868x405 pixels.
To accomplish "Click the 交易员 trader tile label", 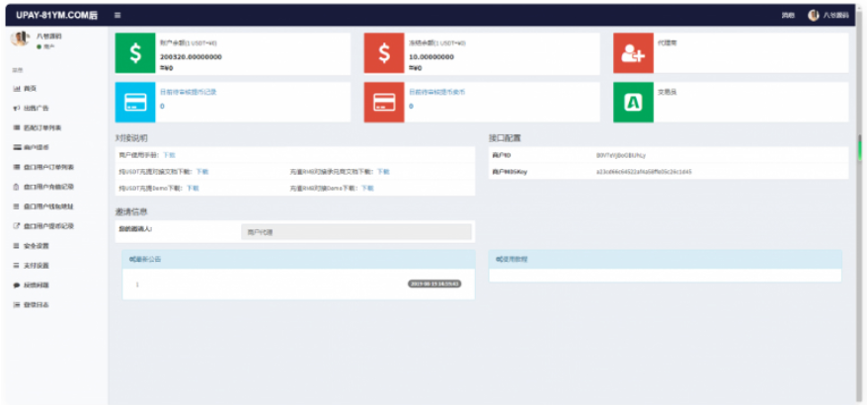I will pyautogui.click(x=668, y=92).
